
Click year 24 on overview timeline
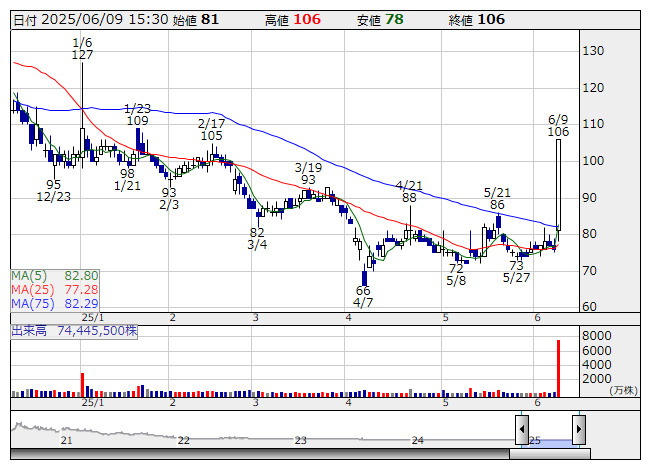coord(418,440)
